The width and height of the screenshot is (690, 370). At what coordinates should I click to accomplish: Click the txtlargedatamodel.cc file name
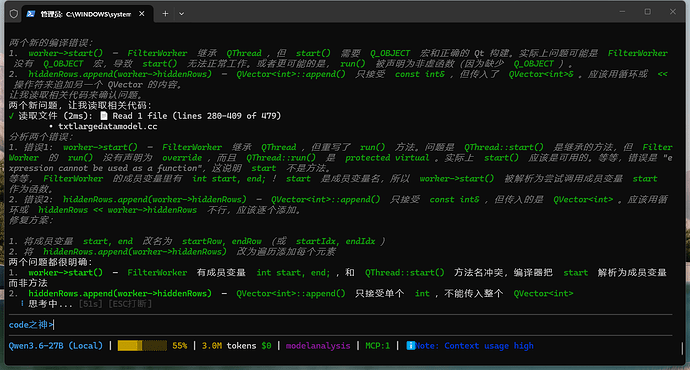click(x=108, y=126)
